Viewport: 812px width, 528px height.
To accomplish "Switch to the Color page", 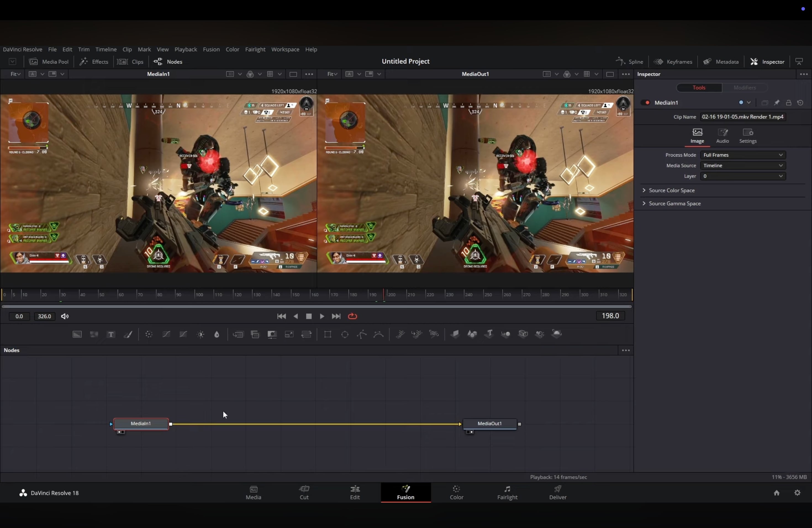I will 457,493.
